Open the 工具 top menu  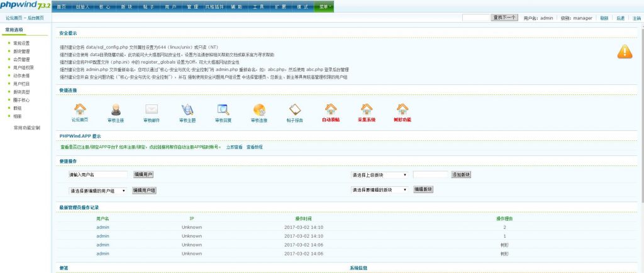[258, 7]
